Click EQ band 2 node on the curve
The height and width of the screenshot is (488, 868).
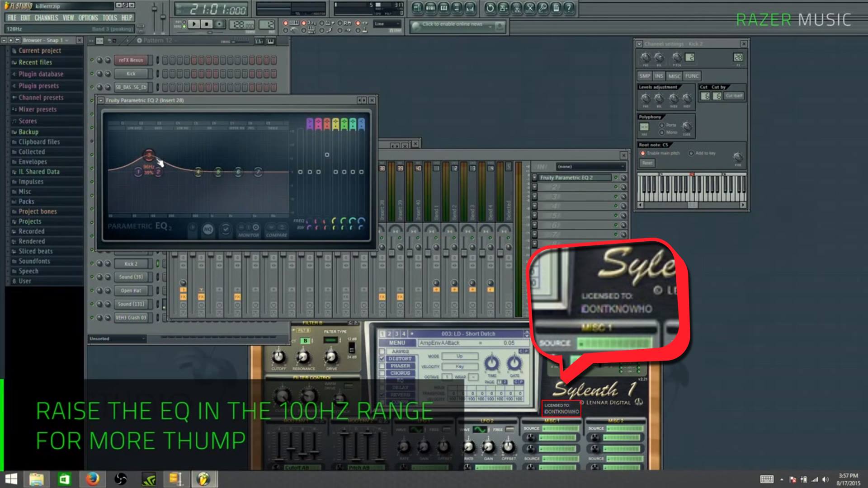coord(158,172)
